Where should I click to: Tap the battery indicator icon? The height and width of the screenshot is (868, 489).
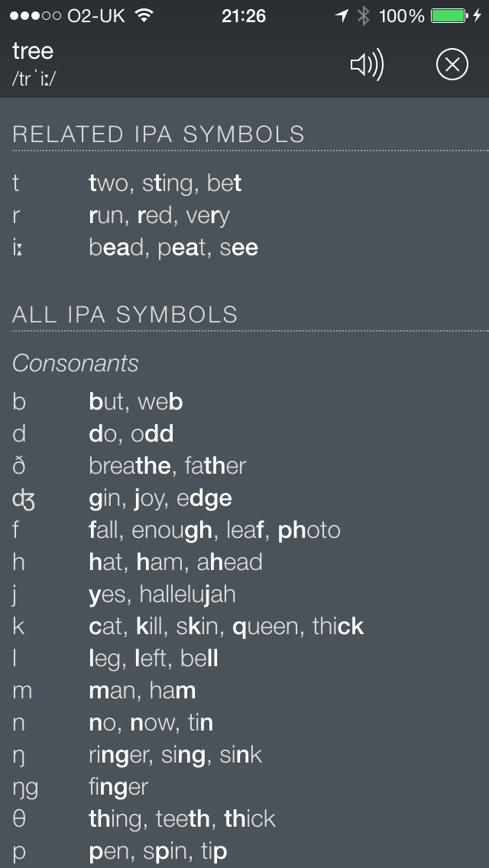[449, 16]
